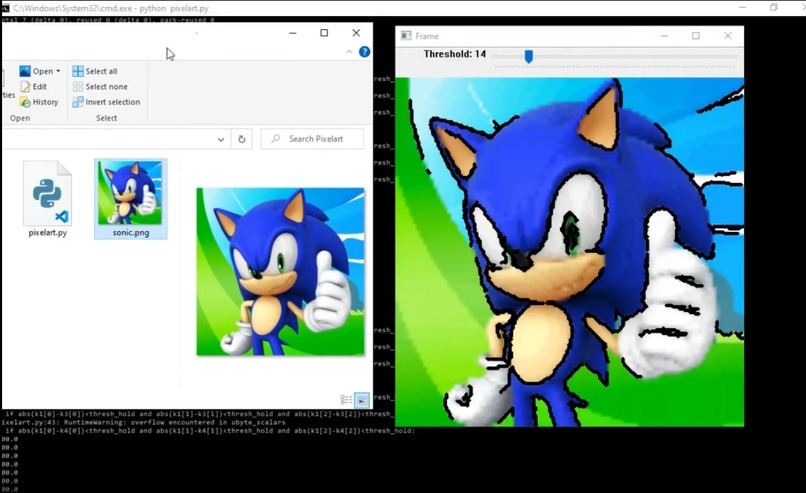Viewport: 806px width, 493px height.
Task: Click the 'Threshold: 14' label
Action: 455,54
